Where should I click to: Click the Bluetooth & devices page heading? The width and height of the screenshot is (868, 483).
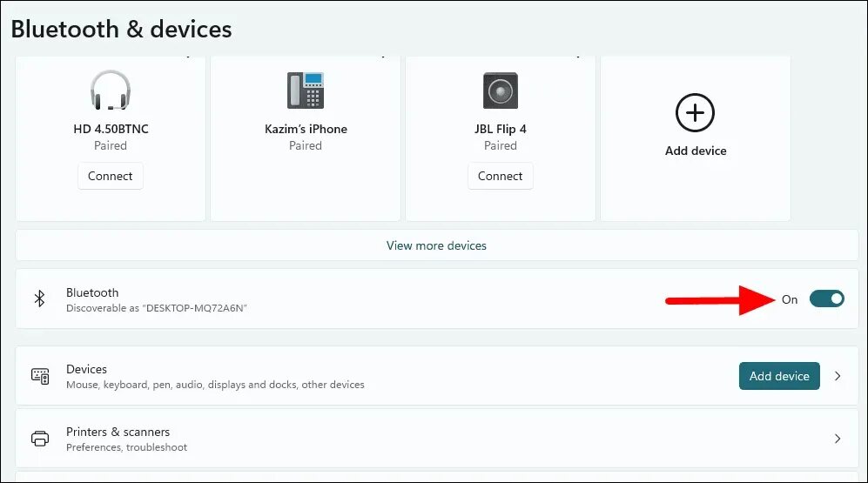click(x=121, y=30)
